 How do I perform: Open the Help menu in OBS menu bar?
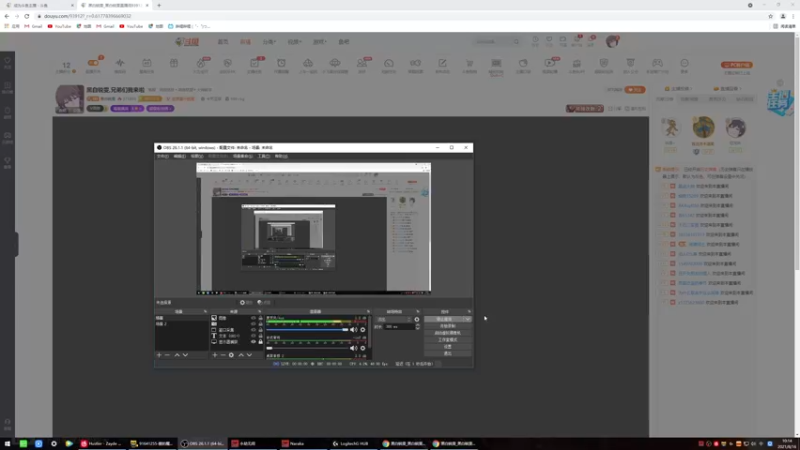pyautogui.click(x=281, y=156)
